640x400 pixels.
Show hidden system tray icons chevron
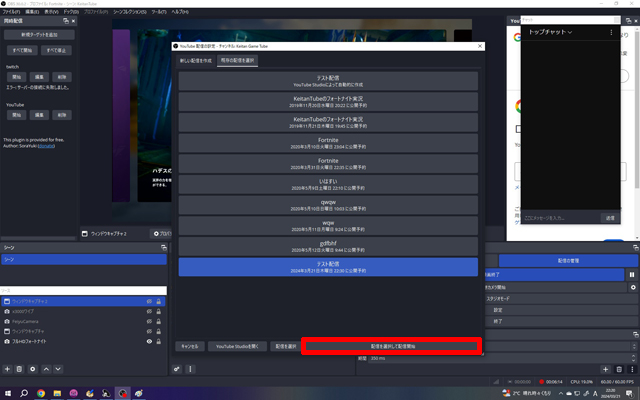tap(561, 393)
